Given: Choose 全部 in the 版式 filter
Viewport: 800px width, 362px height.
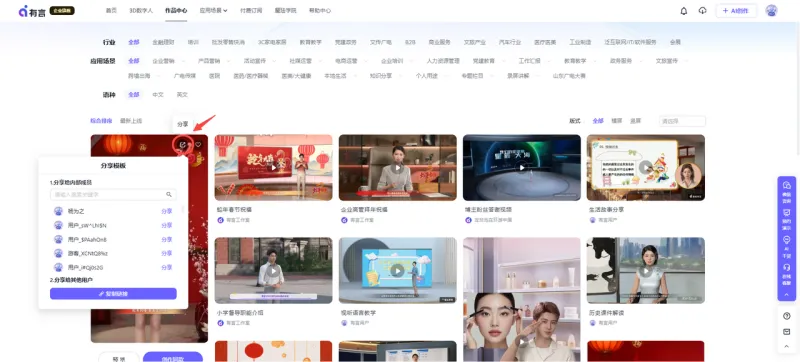Looking at the screenshot, I should coord(598,121).
